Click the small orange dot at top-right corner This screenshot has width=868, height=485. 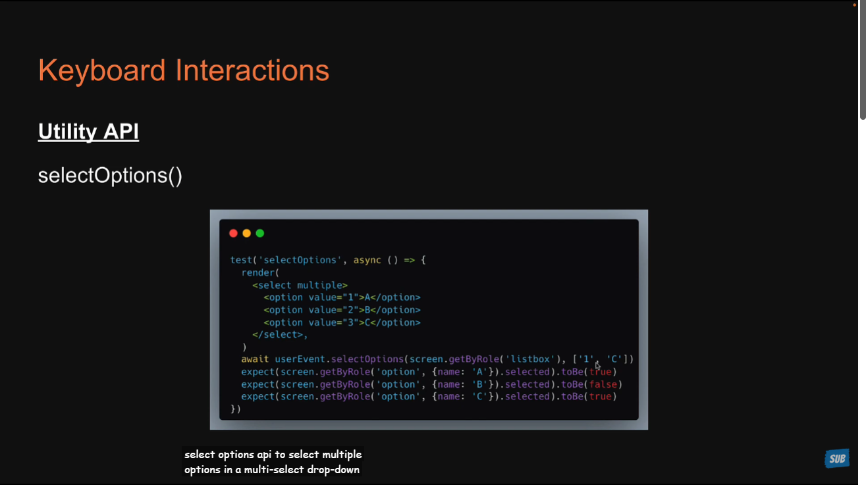(x=854, y=5)
